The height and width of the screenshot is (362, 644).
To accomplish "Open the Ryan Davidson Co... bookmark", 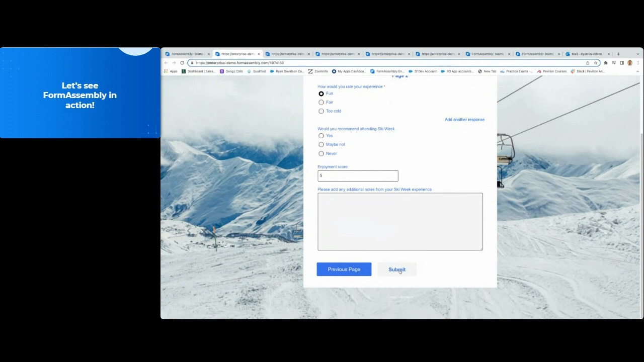I will [287, 71].
